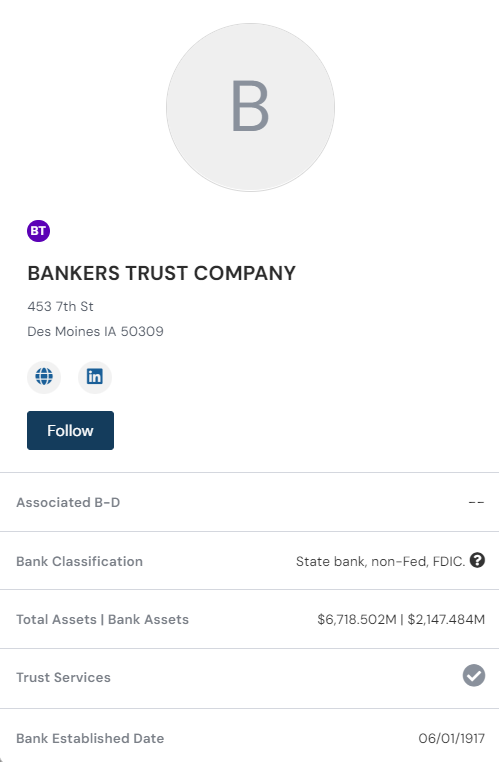Click the purple BT badge icon

click(38, 230)
